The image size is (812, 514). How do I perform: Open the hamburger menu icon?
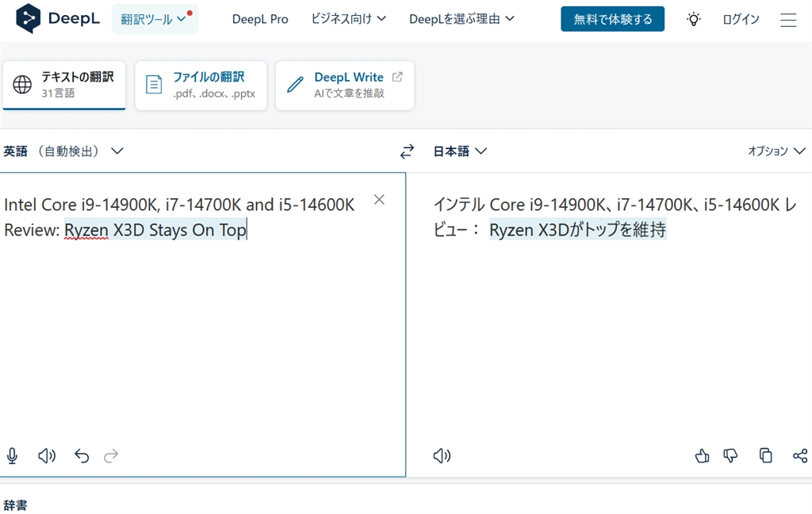(788, 20)
